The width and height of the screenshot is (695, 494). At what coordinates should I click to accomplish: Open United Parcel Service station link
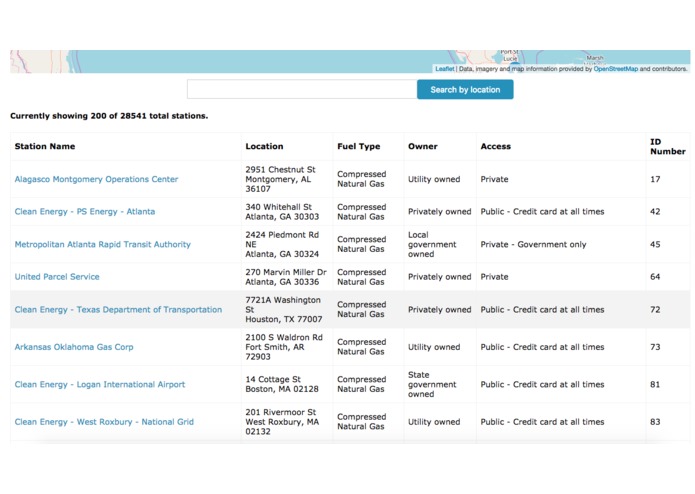[x=57, y=276]
